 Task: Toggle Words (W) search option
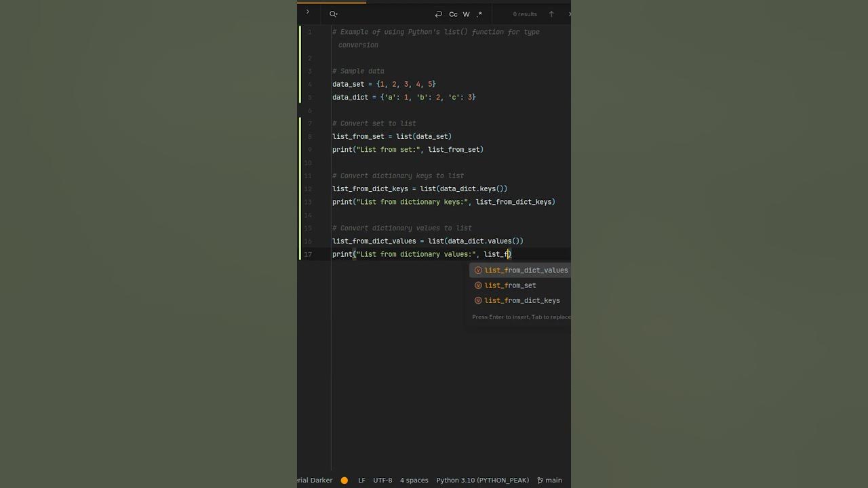coord(467,14)
